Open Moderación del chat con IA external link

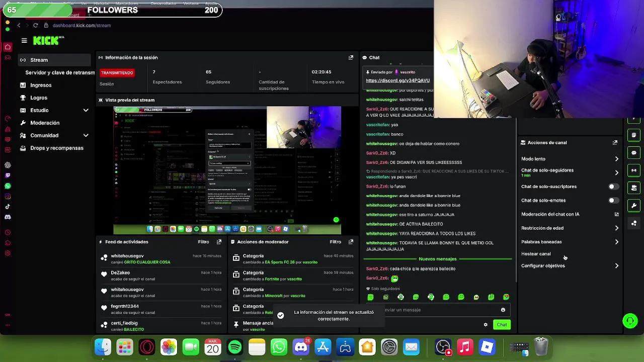coord(617,214)
